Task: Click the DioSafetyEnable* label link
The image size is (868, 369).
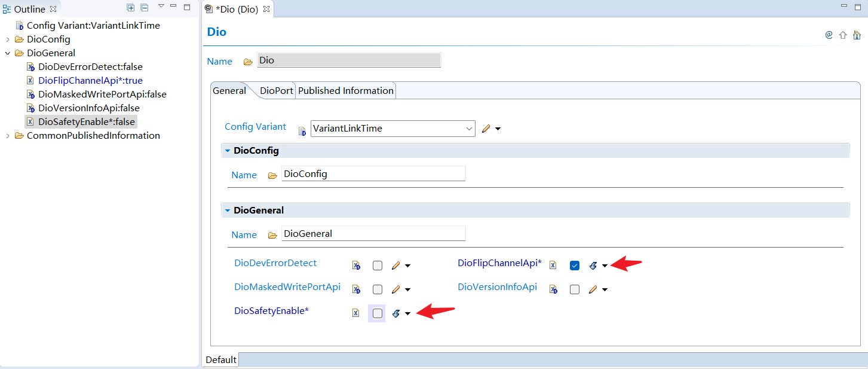Action: (272, 310)
